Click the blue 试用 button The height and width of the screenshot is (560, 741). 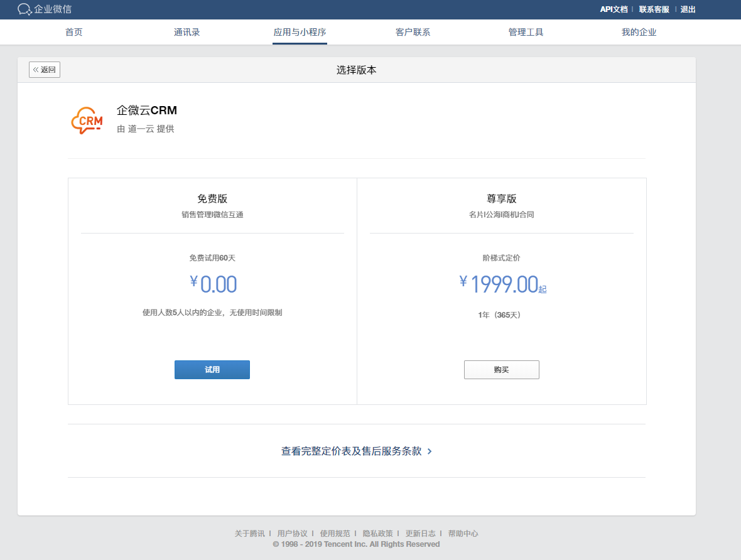[x=212, y=370]
